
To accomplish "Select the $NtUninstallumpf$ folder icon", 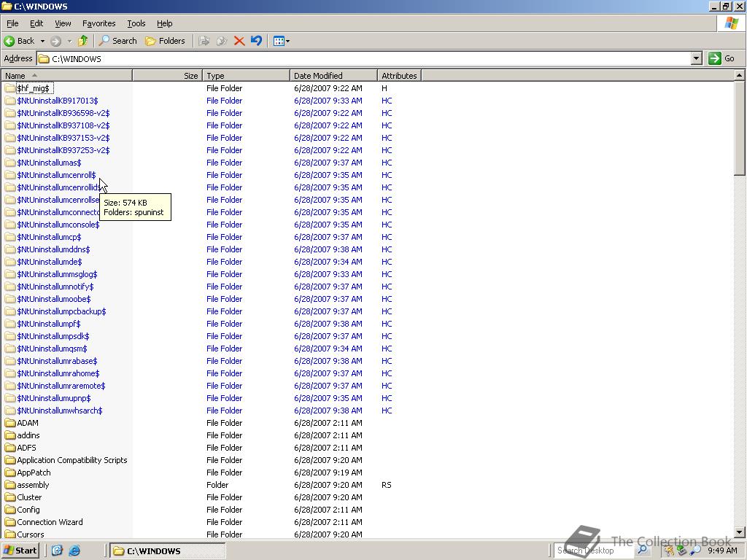I will click(10, 323).
